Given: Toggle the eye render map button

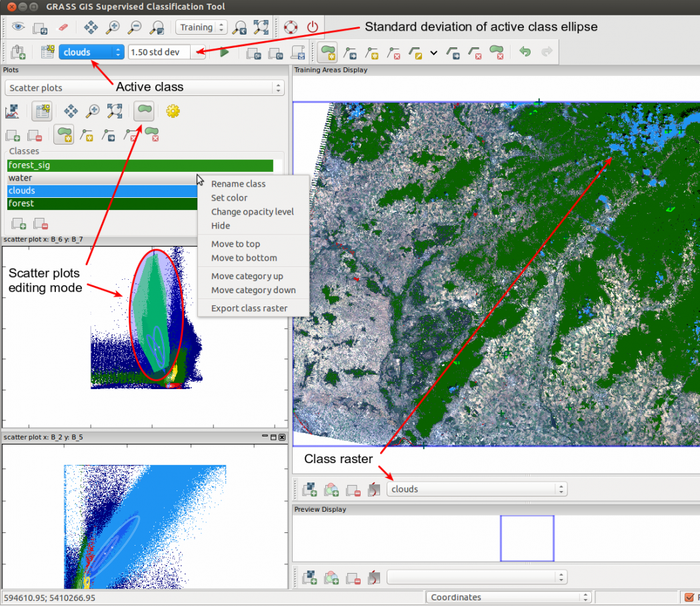Looking at the screenshot, I should (x=18, y=27).
